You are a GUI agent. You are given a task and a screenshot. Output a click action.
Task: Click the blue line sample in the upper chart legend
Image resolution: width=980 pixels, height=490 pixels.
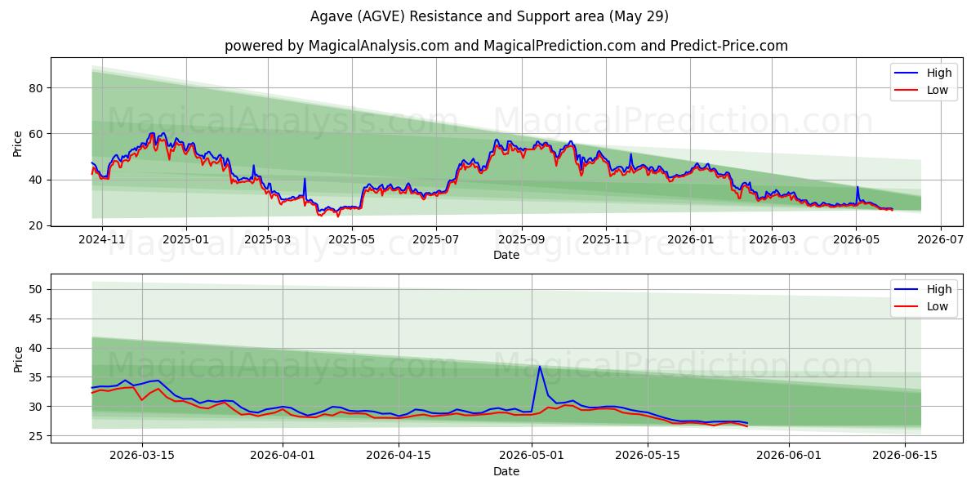coord(907,73)
